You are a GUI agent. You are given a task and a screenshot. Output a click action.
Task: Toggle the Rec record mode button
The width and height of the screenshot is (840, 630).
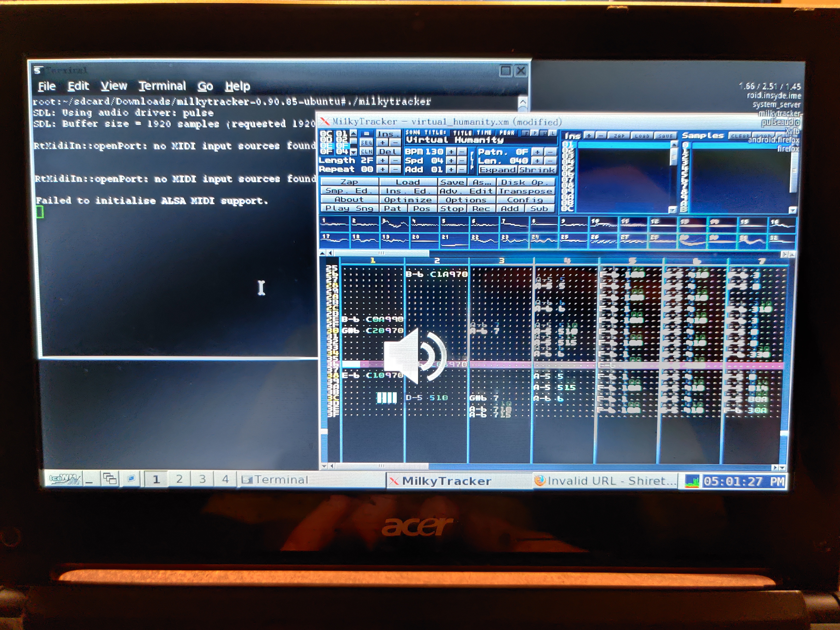(x=482, y=209)
